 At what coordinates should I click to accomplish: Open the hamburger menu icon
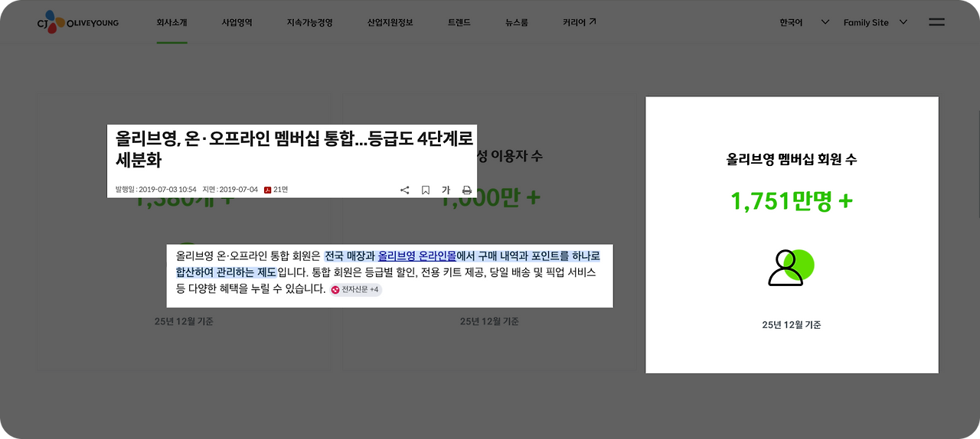click(x=936, y=22)
